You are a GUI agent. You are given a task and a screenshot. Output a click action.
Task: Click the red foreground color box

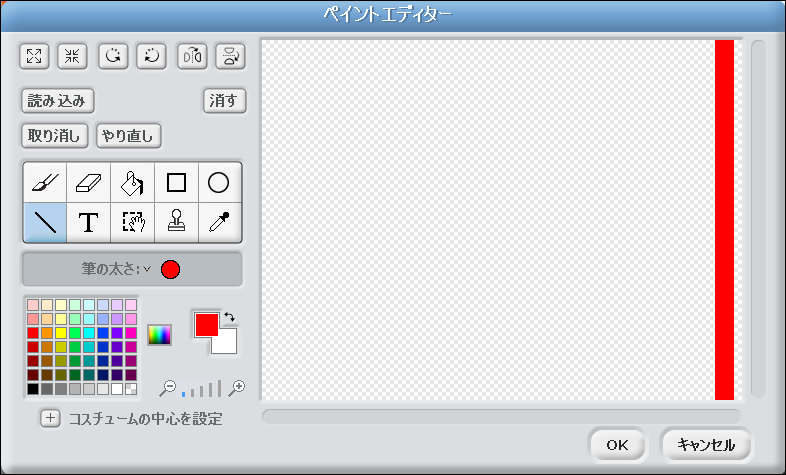206,324
